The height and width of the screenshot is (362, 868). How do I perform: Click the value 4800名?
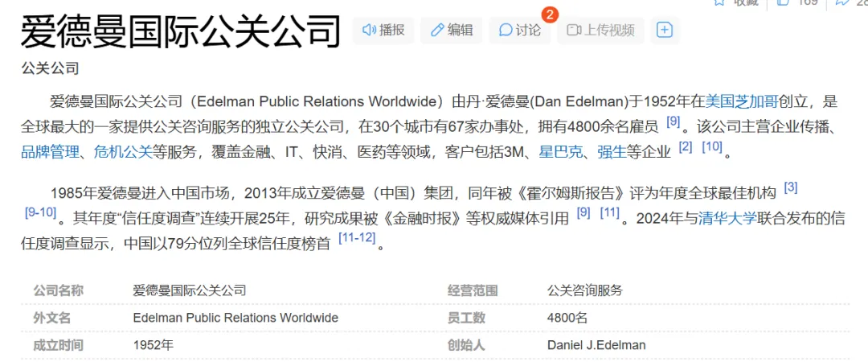pyautogui.click(x=567, y=319)
